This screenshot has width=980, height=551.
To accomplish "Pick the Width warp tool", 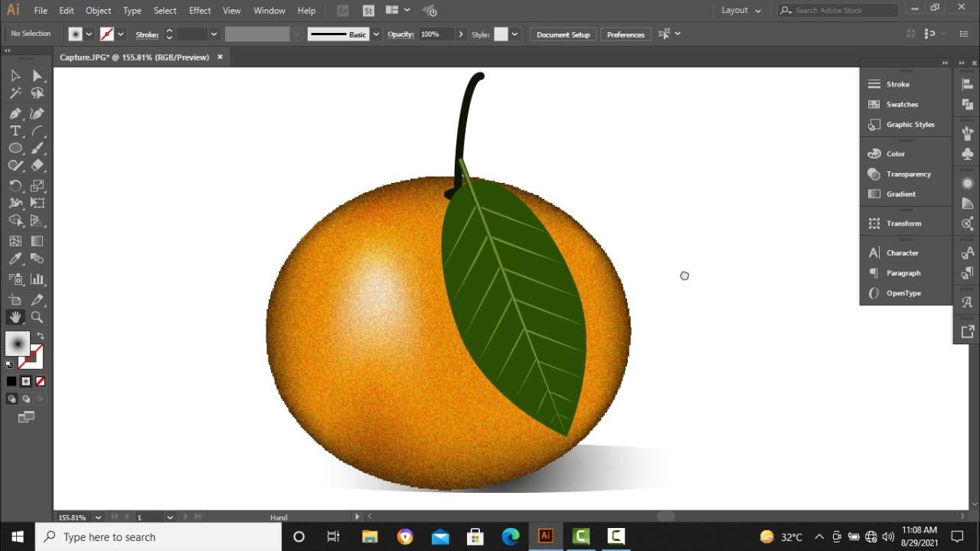I will 15,204.
